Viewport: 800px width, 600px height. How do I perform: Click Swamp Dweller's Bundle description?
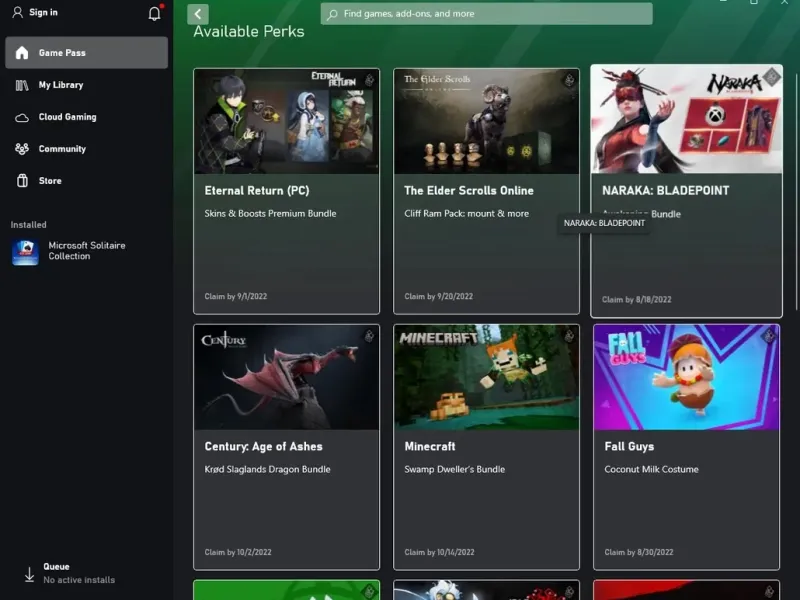[455, 469]
